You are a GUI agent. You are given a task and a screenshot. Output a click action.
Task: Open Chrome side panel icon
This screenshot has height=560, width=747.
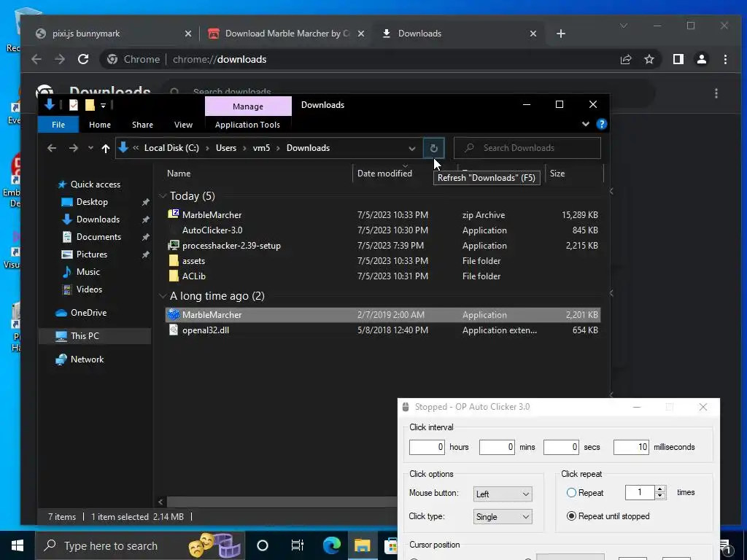pos(678,59)
